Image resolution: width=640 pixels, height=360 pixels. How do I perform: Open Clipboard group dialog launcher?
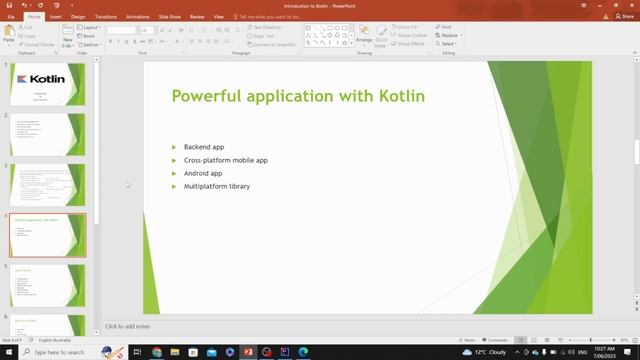[56, 53]
